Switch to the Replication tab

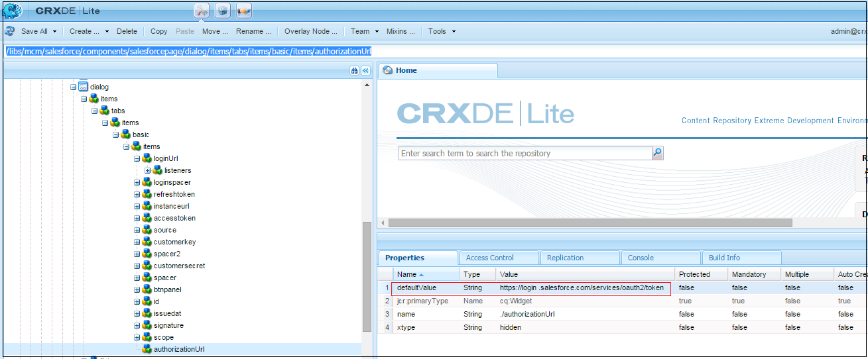[x=580, y=258]
